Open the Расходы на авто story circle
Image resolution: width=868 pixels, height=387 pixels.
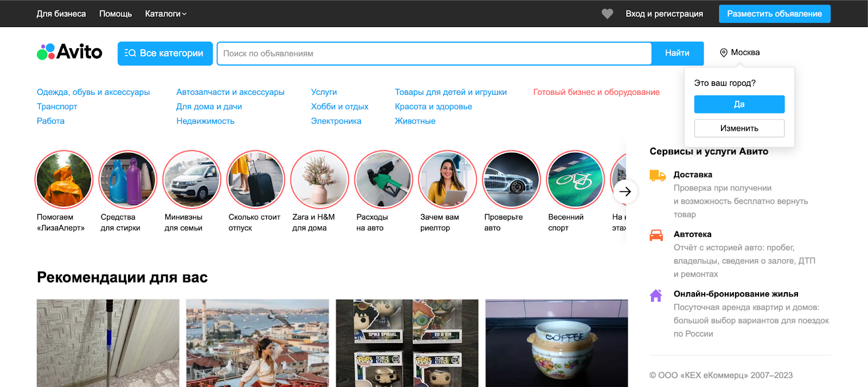[x=384, y=179]
